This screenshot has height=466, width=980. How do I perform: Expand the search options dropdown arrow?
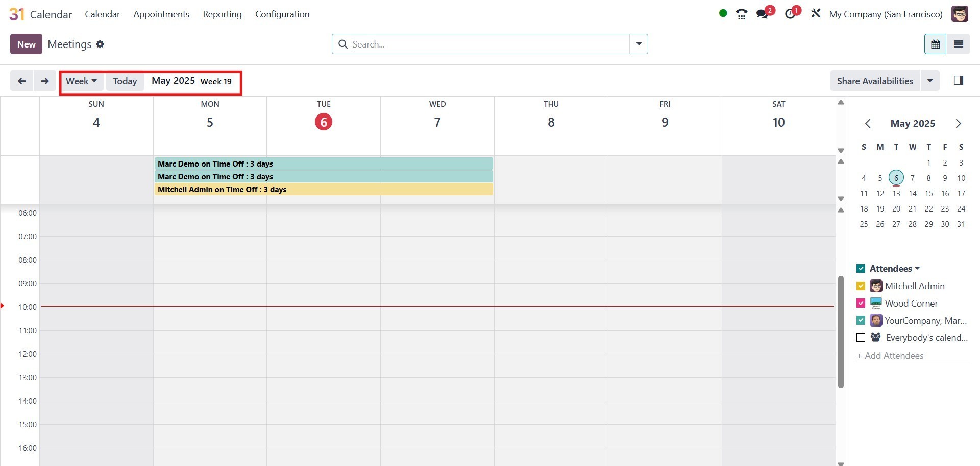pos(639,44)
